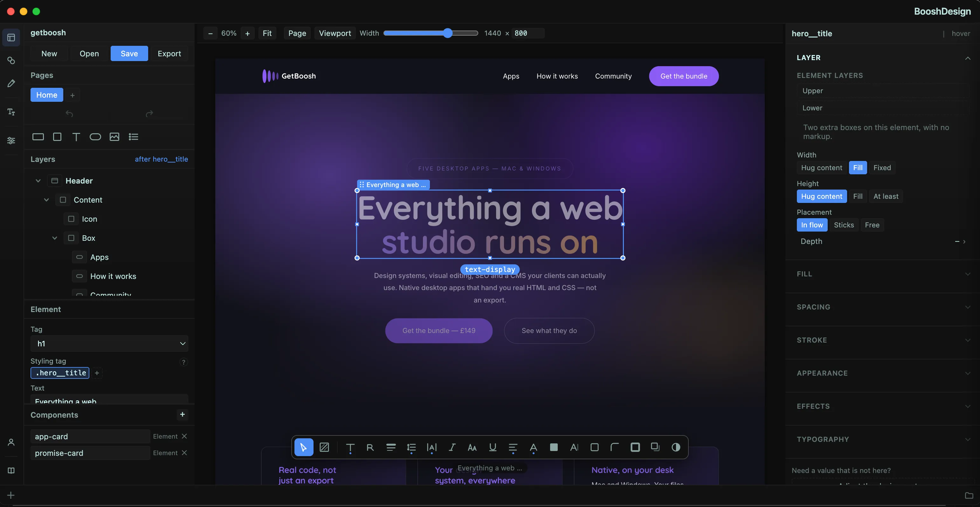This screenshot has height=507, width=980.
Task: Set Placement to Sticks
Action: [844, 225]
